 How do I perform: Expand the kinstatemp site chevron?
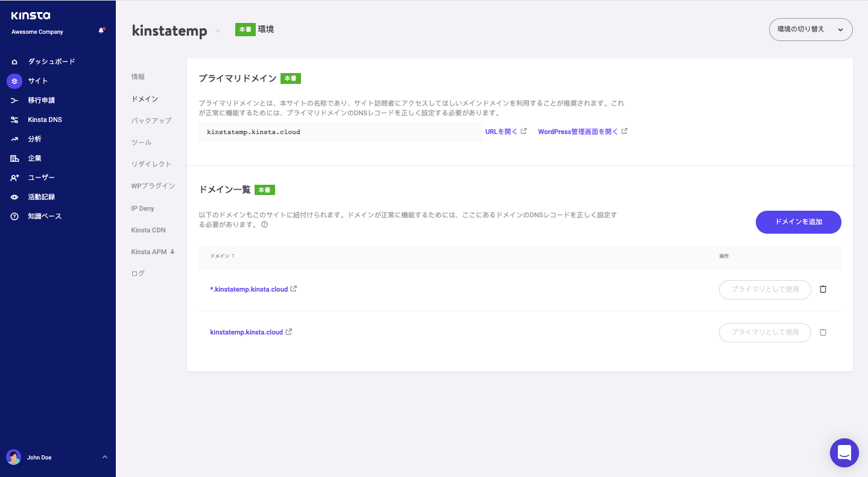(x=218, y=31)
